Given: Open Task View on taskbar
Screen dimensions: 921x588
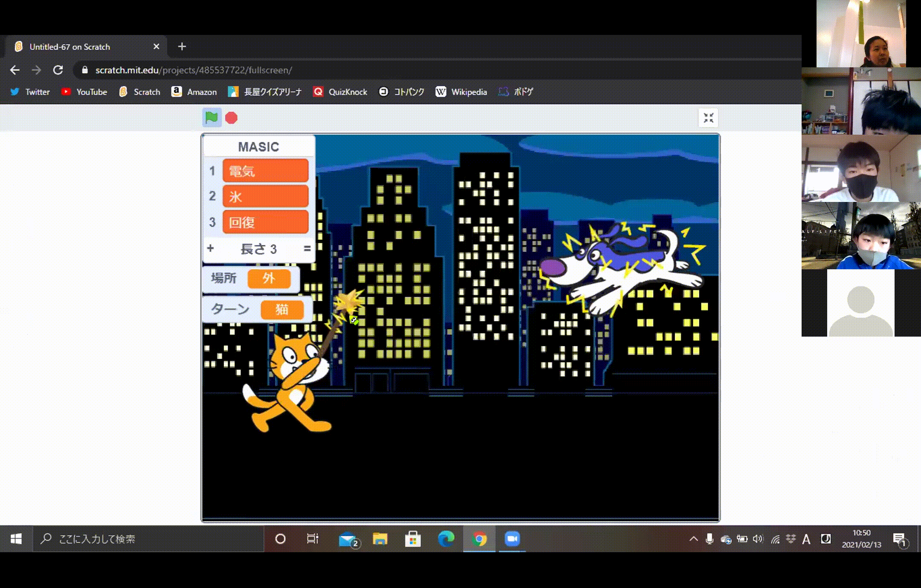Looking at the screenshot, I should click(313, 539).
